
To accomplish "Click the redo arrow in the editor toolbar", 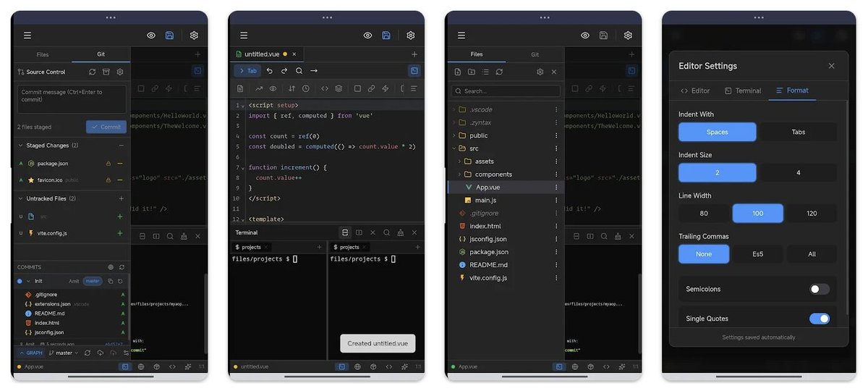I will click(284, 71).
